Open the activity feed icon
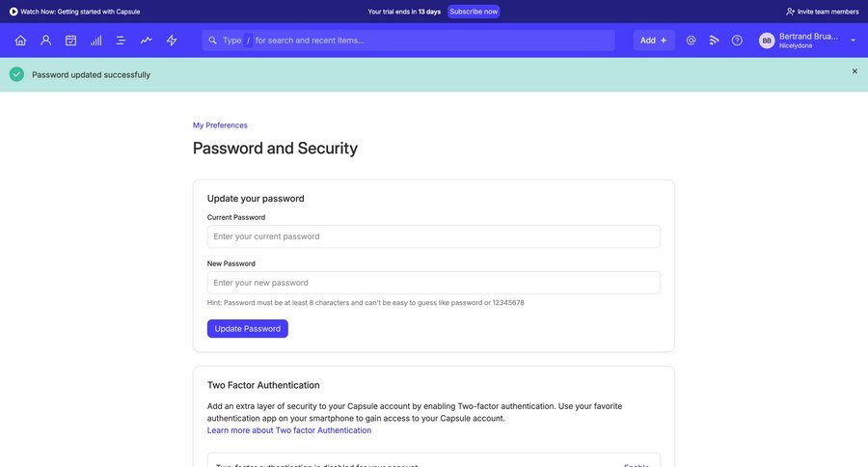 (x=715, y=41)
